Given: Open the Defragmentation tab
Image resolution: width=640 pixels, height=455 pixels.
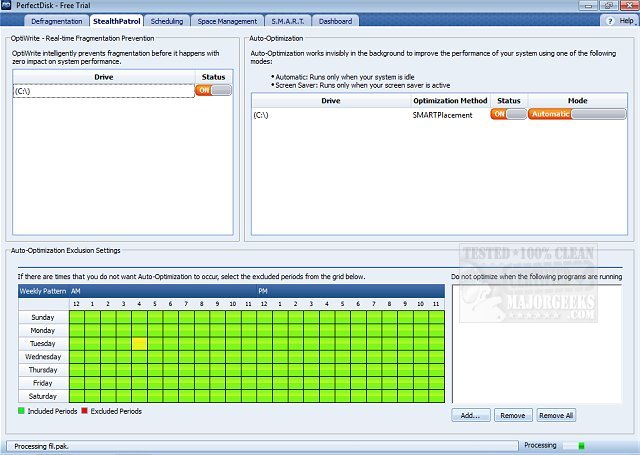Looking at the screenshot, I should tap(57, 21).
